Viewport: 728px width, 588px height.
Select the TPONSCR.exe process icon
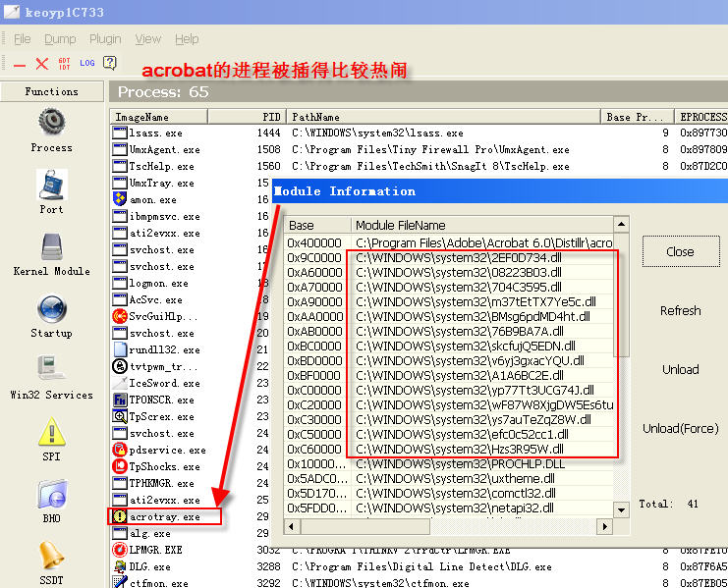[x=119, y=400]
